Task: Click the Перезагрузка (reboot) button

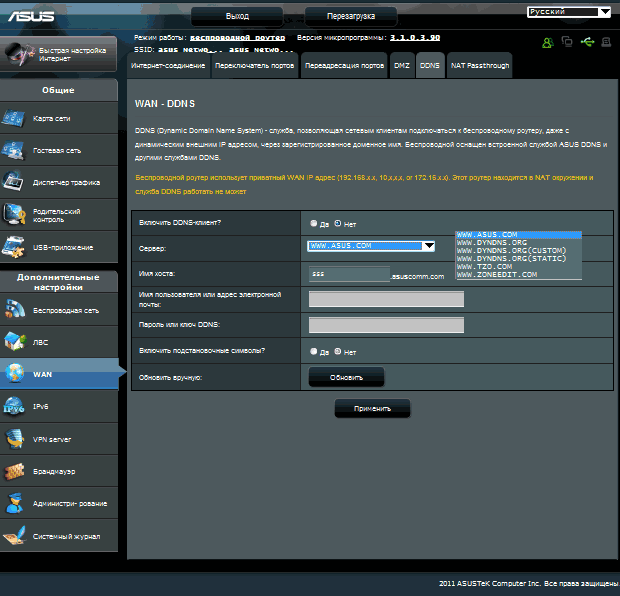Action: tap(351, 16)
